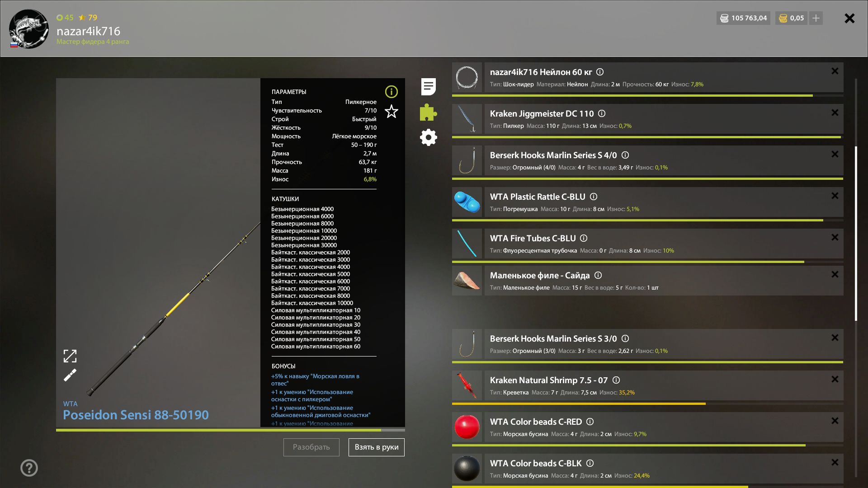Click the Использование оснастки с пилкером bonus
Viewport: 868px width, 488px height.
coord(312,395)
